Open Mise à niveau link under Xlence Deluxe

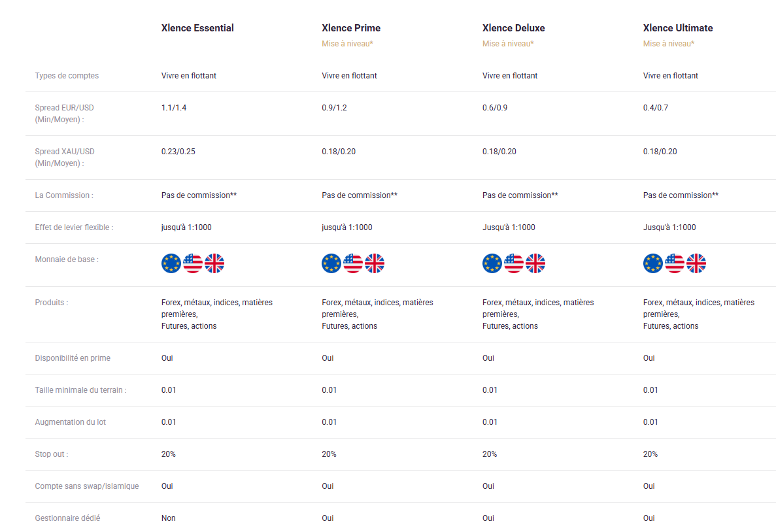click(x=508, y=44)
